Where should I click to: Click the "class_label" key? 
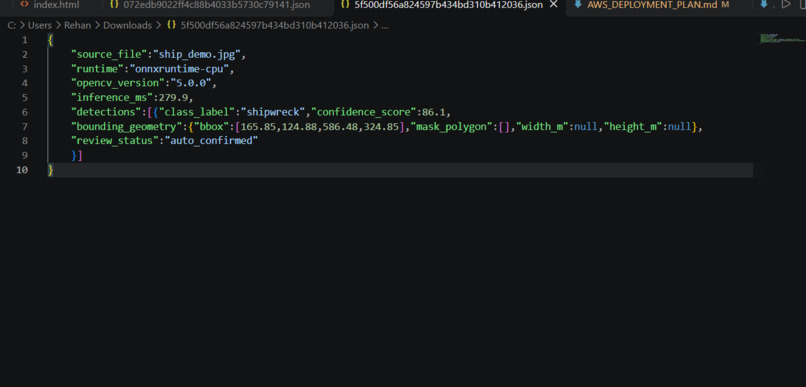click(x=197, y=112)
